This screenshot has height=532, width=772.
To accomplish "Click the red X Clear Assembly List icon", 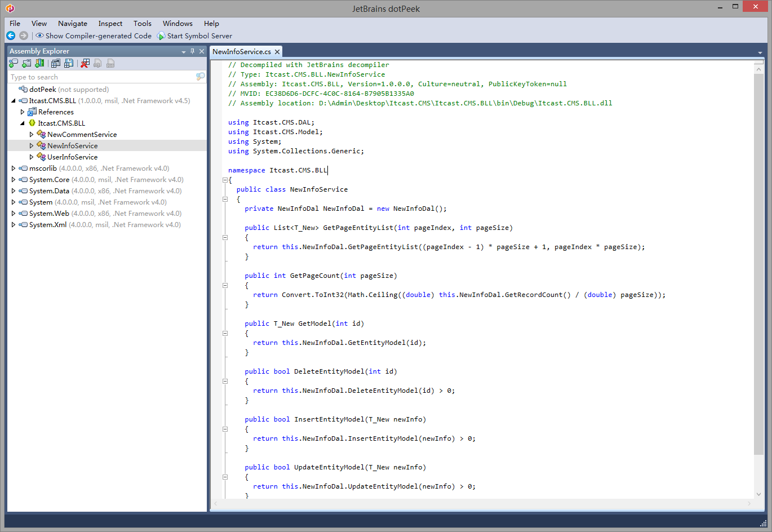I will coord(85,64).
